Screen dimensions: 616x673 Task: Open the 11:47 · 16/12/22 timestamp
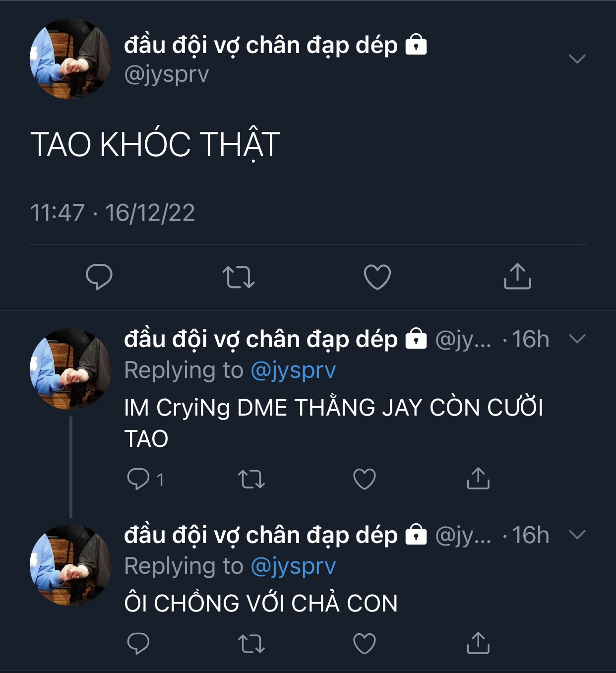pyautogui.click(x=113, y=213)
